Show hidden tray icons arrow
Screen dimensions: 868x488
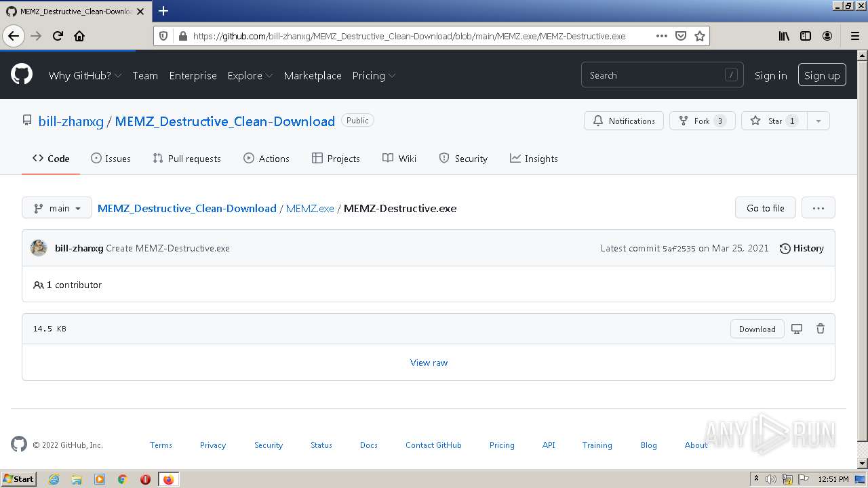(756, 479)
